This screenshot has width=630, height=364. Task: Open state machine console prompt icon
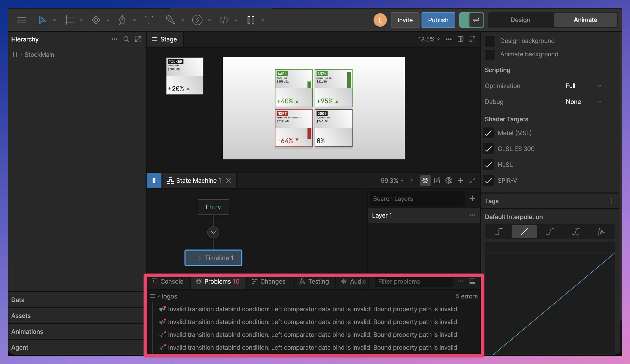tap(413, 180)
